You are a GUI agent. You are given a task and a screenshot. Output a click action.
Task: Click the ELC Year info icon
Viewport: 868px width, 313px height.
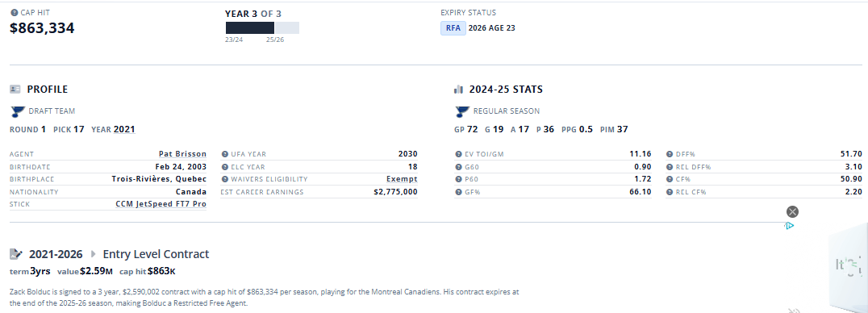[x=225, y=167]
